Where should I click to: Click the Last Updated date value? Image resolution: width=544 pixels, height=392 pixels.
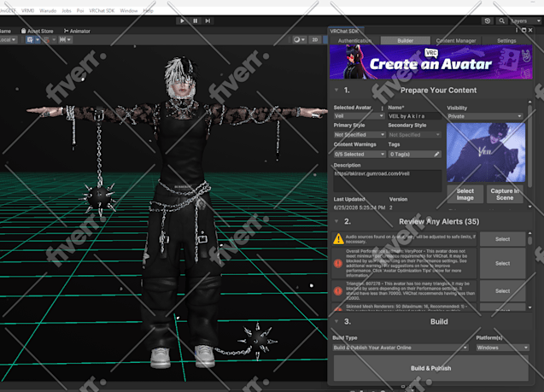(359, 208)
